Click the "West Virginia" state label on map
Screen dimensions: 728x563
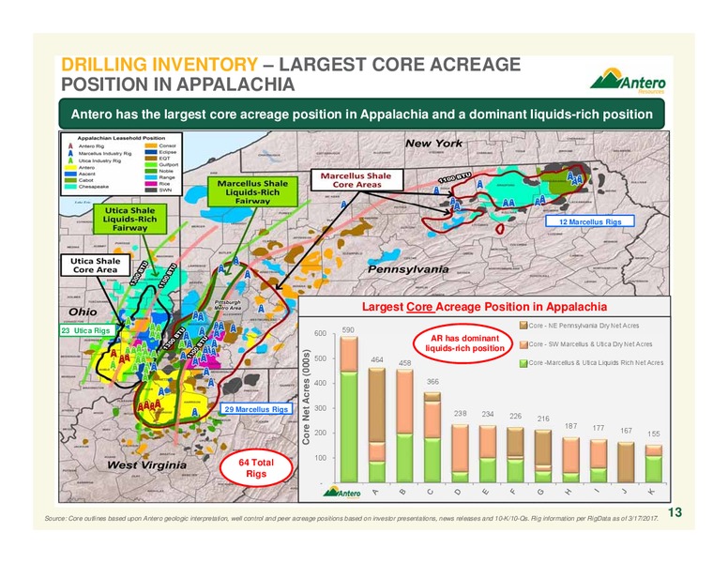tap(146, 465)
